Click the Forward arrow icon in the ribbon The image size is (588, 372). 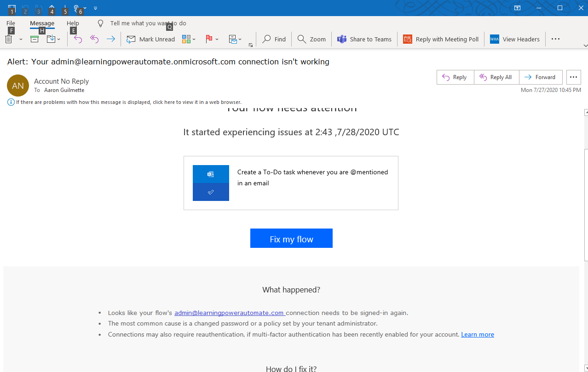[x=110, y=39]
